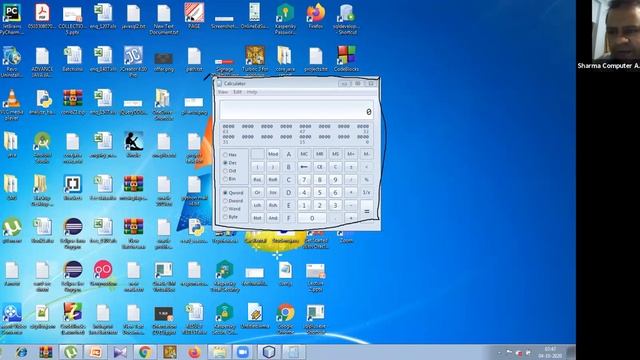640x360 pixels.
Task: Open VirtualBox from the taskbar
Action: (268, 352)
